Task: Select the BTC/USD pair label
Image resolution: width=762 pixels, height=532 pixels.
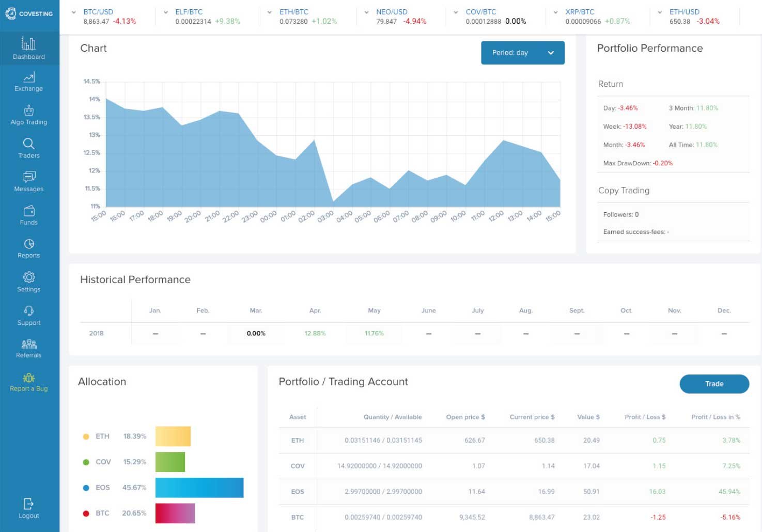Action: tap(98, 12)
